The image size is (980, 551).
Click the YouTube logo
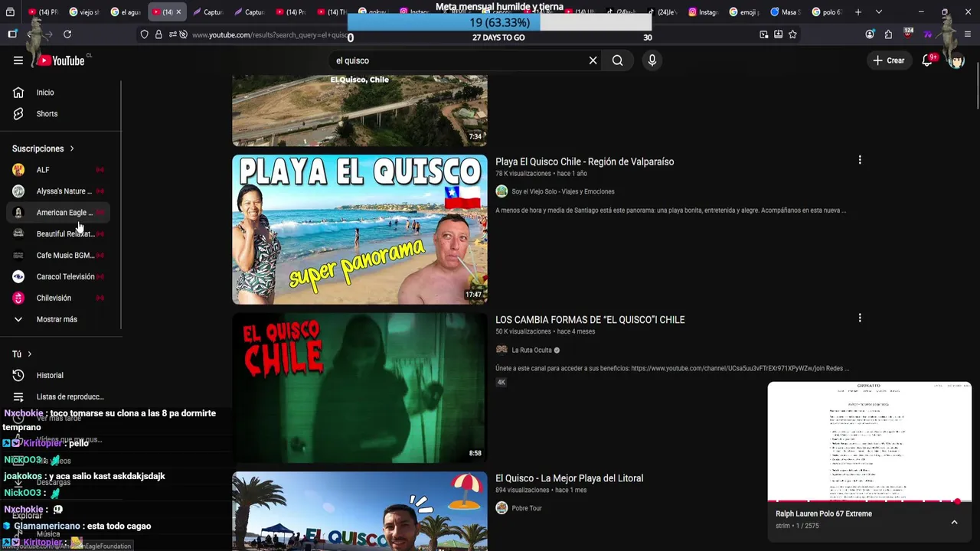63,60
